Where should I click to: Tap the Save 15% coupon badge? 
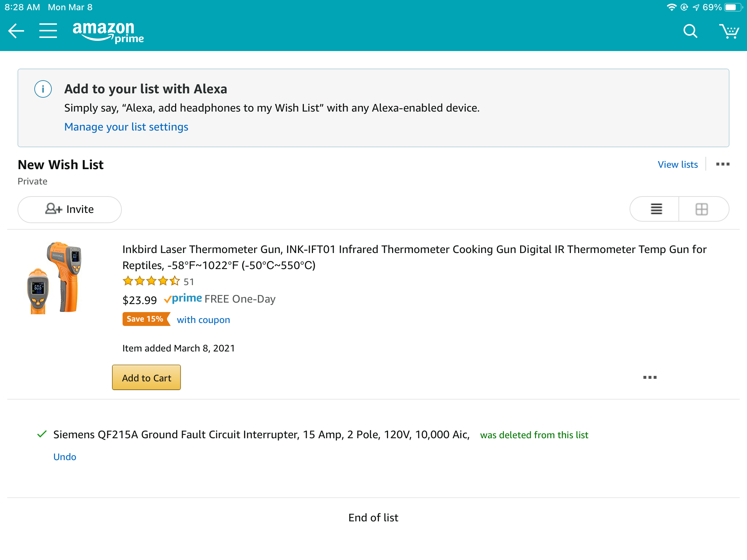pyautogui.click(x=146, y=319)
